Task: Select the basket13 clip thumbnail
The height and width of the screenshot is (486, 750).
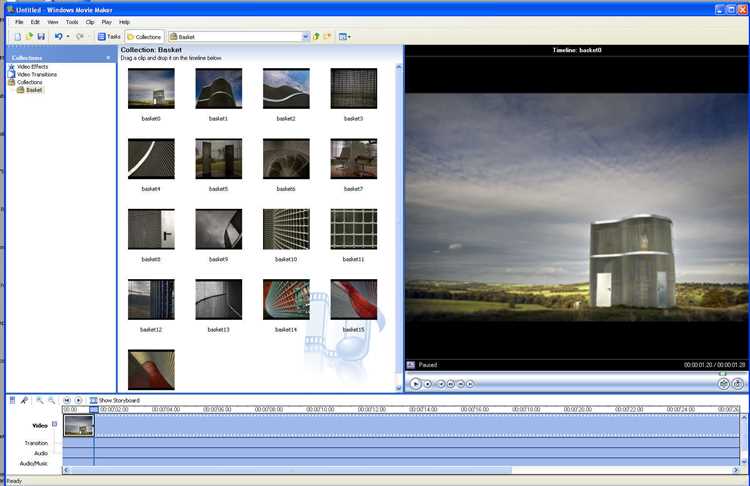Action: [x=219, y=299]
